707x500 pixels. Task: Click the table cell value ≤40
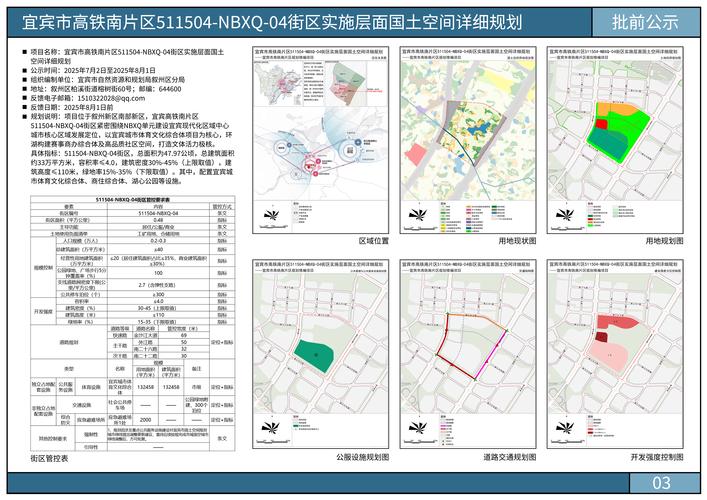coord(158,249)
